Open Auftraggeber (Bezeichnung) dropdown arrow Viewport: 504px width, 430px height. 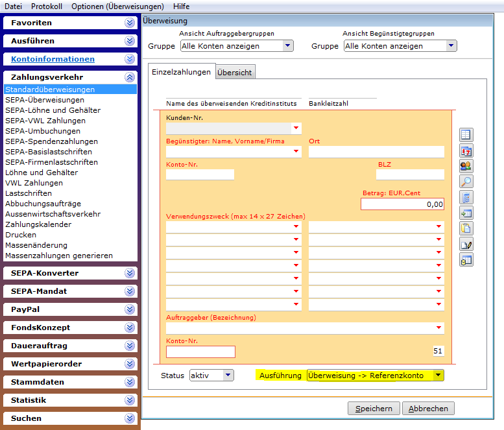click(438, 328)
